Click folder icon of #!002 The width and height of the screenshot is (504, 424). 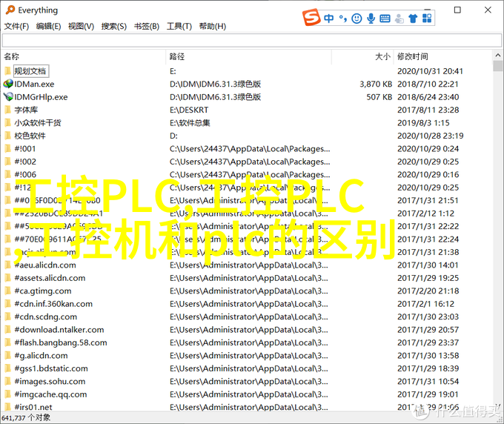point(8,162)
